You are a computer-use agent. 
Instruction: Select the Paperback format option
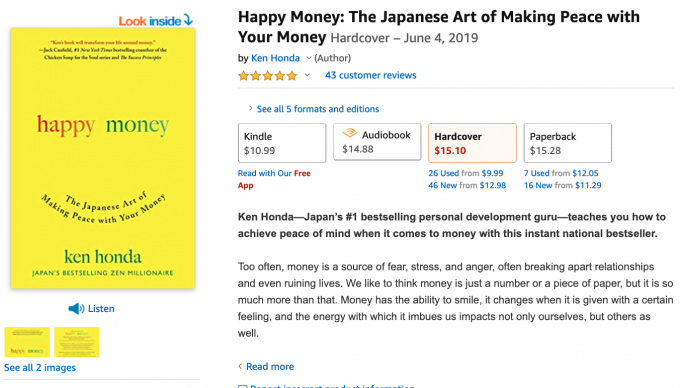[567, 143]
